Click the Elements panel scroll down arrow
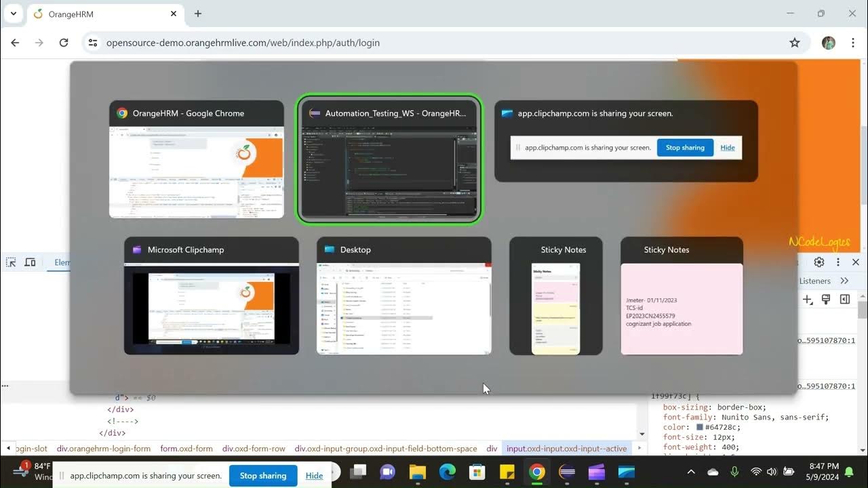The height and width of the screenshot is (488, 868). click(642, 434)
